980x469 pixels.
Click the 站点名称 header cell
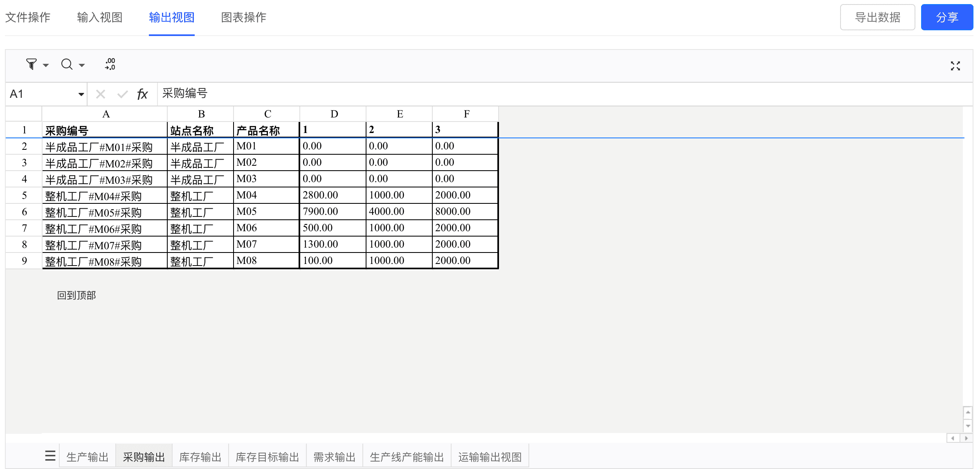(201, 130)
